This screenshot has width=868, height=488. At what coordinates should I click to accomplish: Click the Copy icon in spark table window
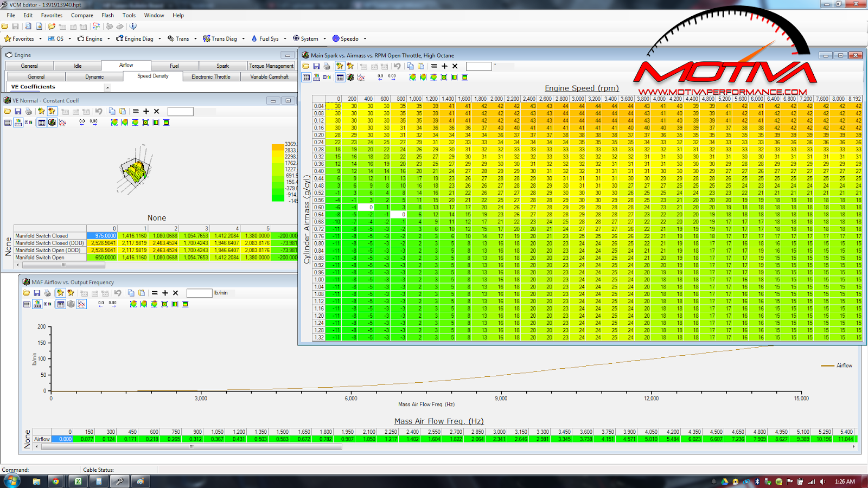411,66
